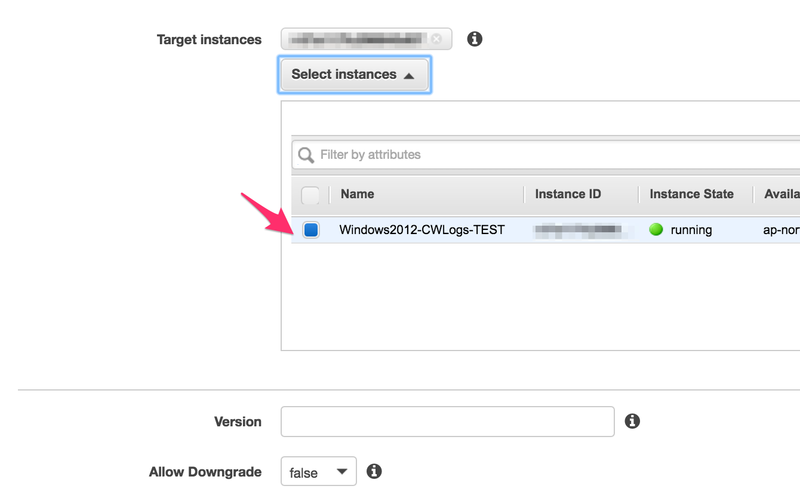Toggle the select-all checkbox in table header
This screenshot has width=800, height=498.
click(310, 195)
